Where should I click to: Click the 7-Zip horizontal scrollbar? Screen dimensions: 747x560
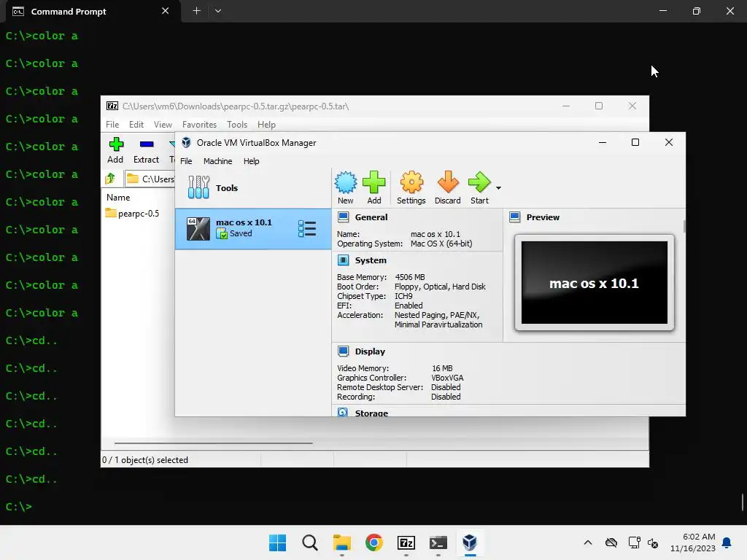(x=214, y=443)
